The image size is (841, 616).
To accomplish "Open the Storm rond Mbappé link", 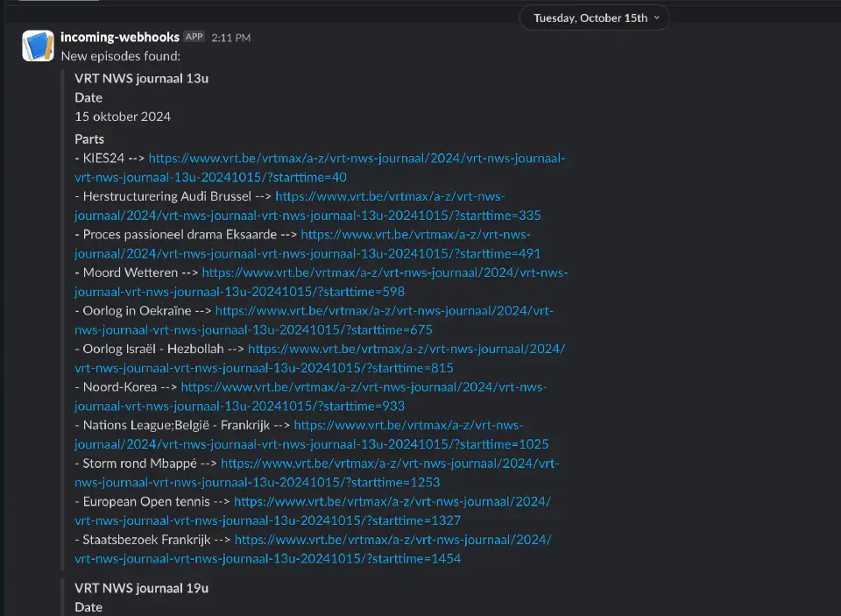I will coord(317,472).
